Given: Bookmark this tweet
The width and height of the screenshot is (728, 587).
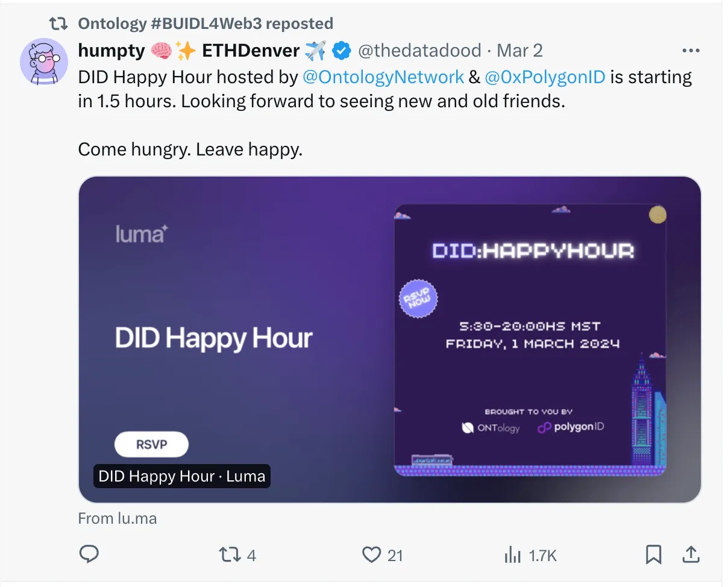Looking at the screenshot, I should 653,554.
